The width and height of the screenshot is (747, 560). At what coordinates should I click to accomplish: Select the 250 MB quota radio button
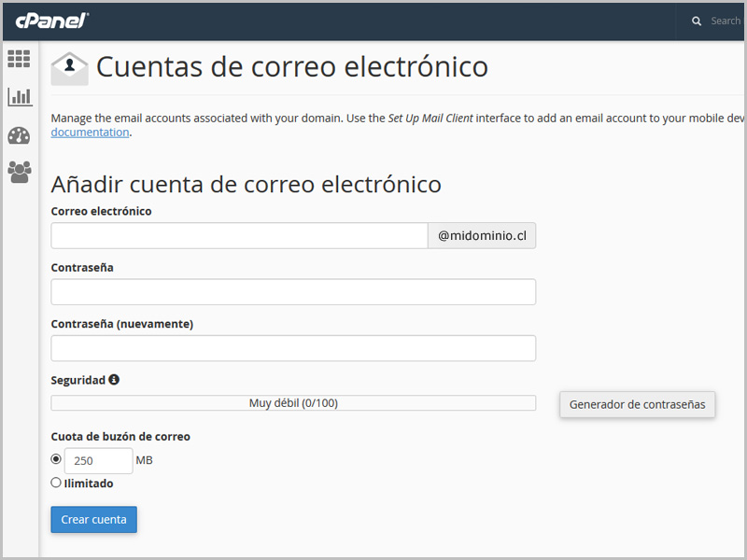click(56, 459)
